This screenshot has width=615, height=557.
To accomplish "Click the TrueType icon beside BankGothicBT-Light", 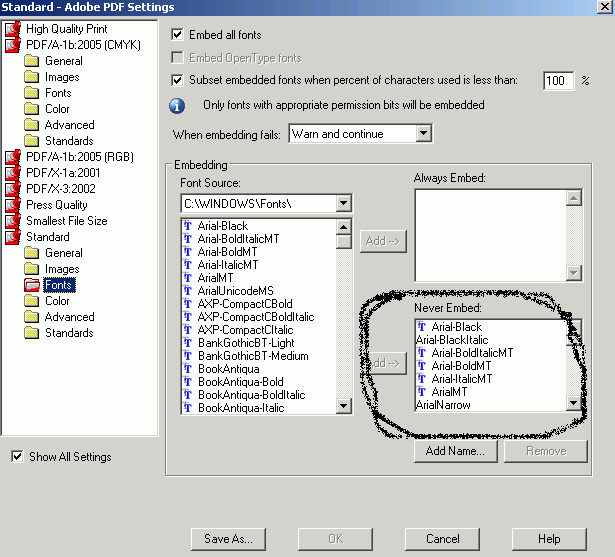I will 188,343.
